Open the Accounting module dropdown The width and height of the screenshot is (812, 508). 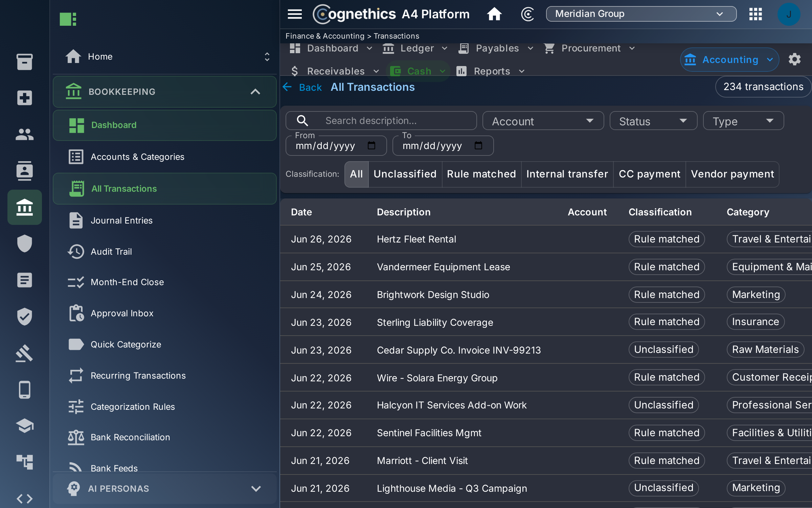pos(729,60)
